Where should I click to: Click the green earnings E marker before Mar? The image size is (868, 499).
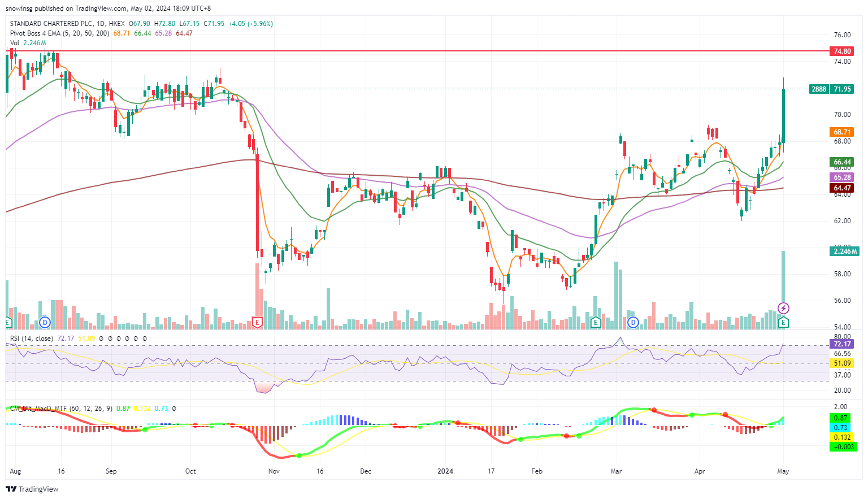[595, 323]
